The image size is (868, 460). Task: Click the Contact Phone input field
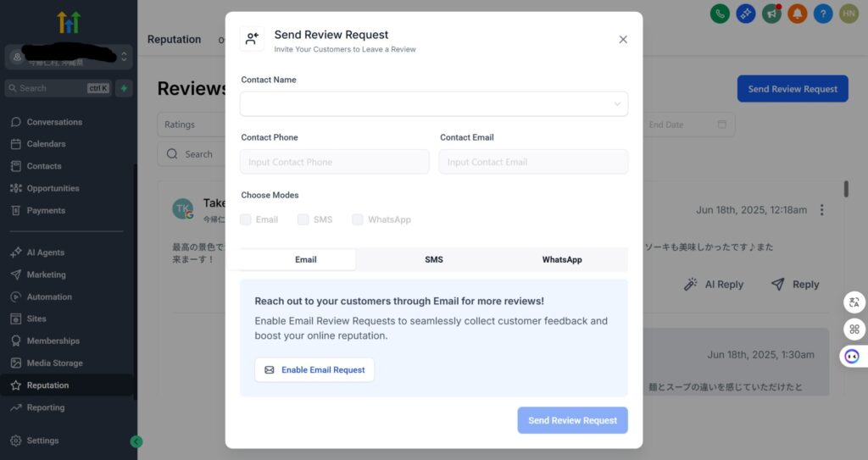(x=334, y=162)
